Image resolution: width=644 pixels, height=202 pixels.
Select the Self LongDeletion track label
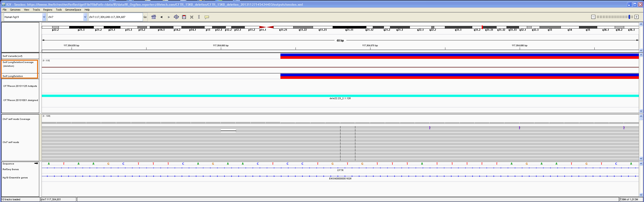(13, 76)
